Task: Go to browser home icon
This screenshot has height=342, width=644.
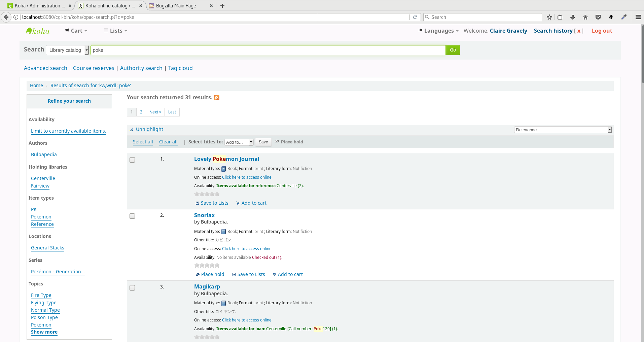Action: [x=585, y=17]
